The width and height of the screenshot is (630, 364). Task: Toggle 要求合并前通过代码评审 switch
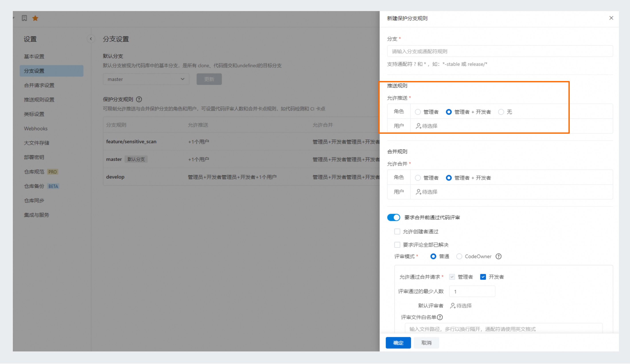pos(393,217)
